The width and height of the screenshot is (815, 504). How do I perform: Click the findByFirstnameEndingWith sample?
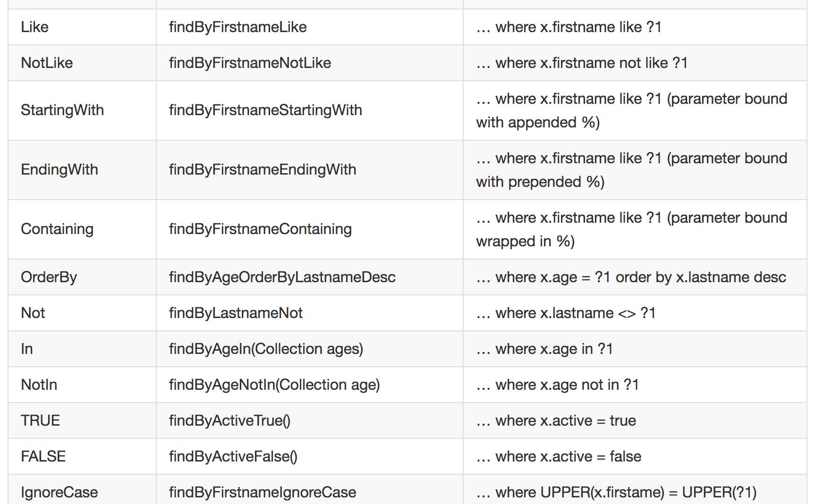(x=263, y=169)
